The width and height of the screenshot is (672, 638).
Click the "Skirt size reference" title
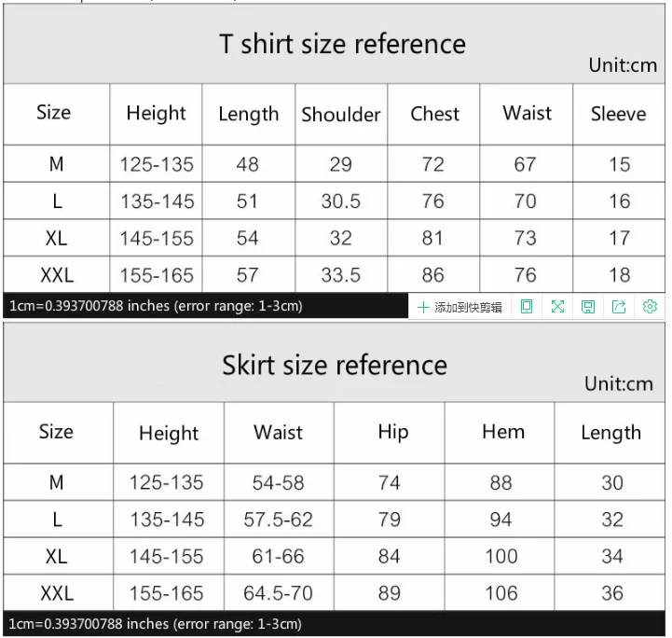pyautogui.click(x=334, y=365)
